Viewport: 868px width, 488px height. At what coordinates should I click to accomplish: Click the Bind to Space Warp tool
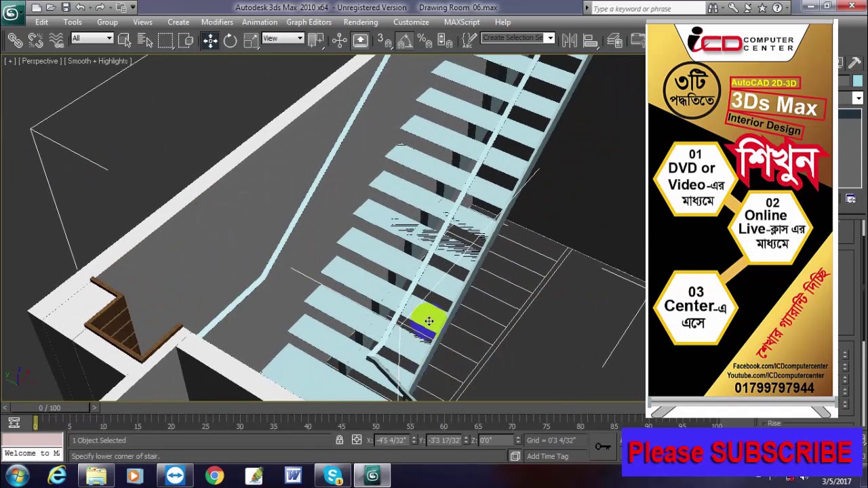[57, 41]
